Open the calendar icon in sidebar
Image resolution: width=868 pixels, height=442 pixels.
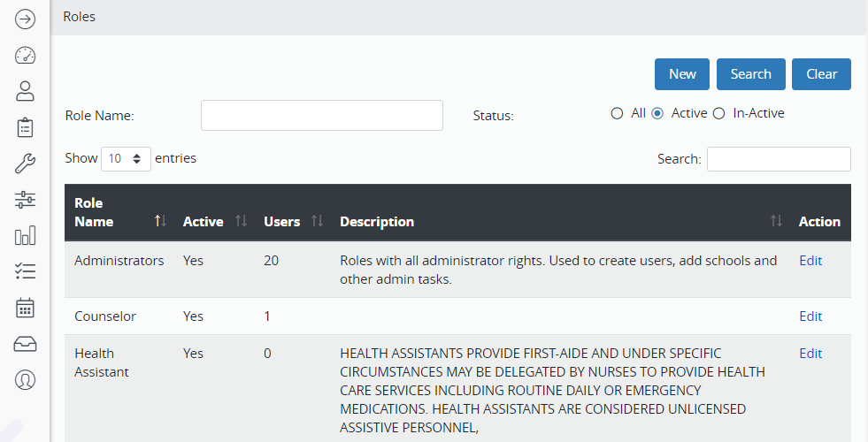click(25, 308)
